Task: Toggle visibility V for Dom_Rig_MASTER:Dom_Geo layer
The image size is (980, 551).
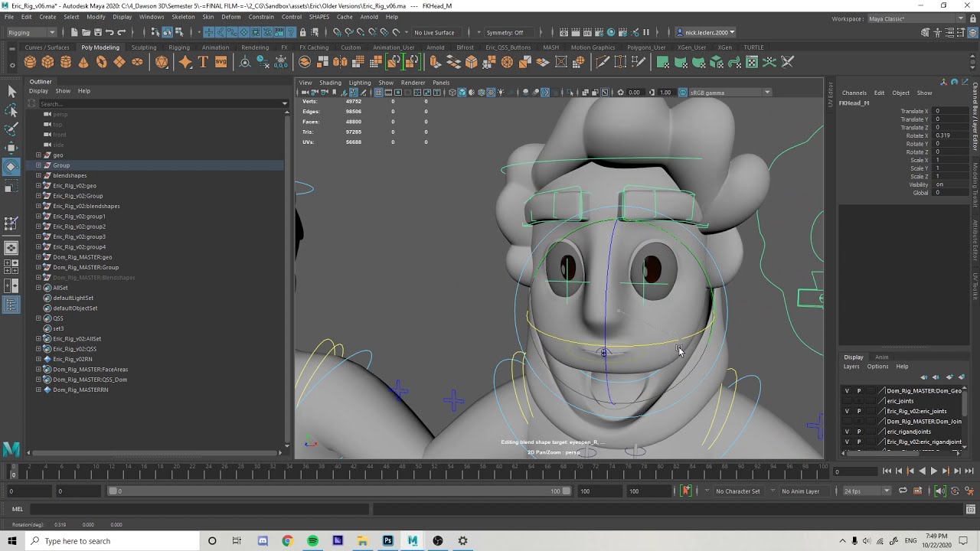Action: [x=847, y=390]
